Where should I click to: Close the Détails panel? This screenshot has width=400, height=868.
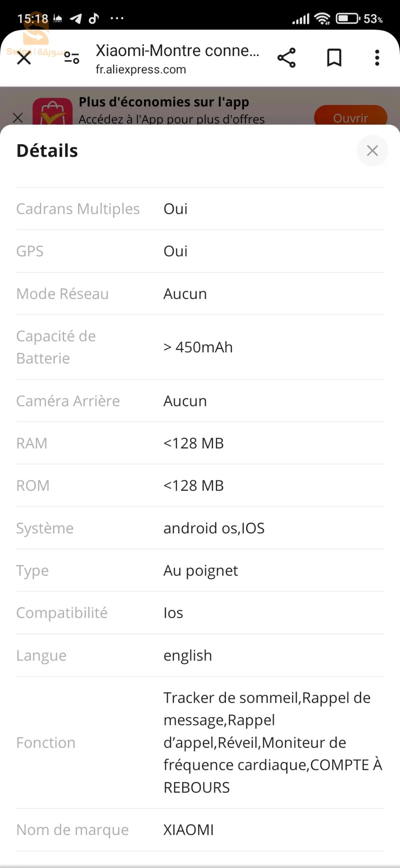372,151
